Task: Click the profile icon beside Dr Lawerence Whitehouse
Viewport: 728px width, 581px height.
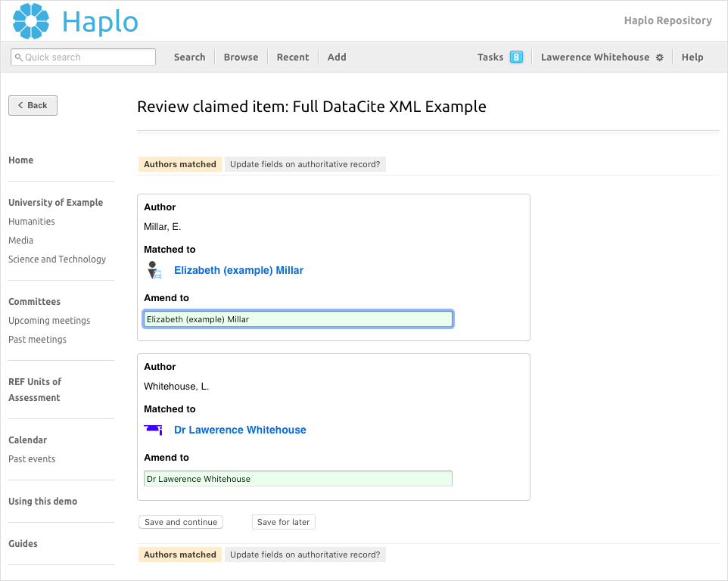Action: tap(154, 430)
